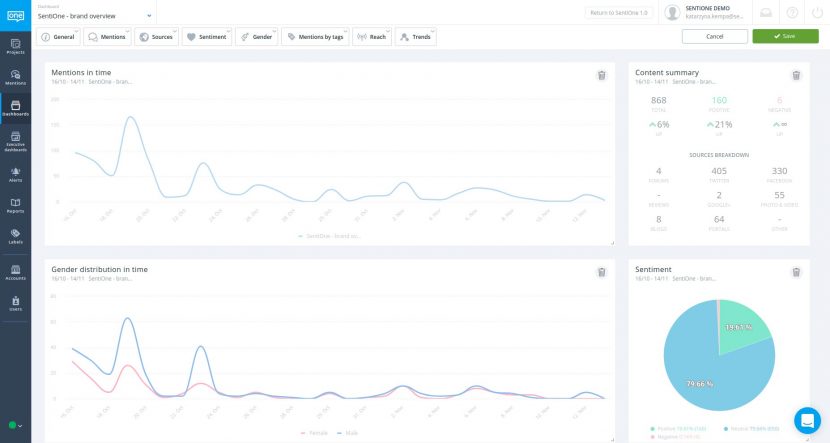This screenshot has width=830, height=443.
Task: Toggle Female series in gender chart legend
Action: click(316, 433)
